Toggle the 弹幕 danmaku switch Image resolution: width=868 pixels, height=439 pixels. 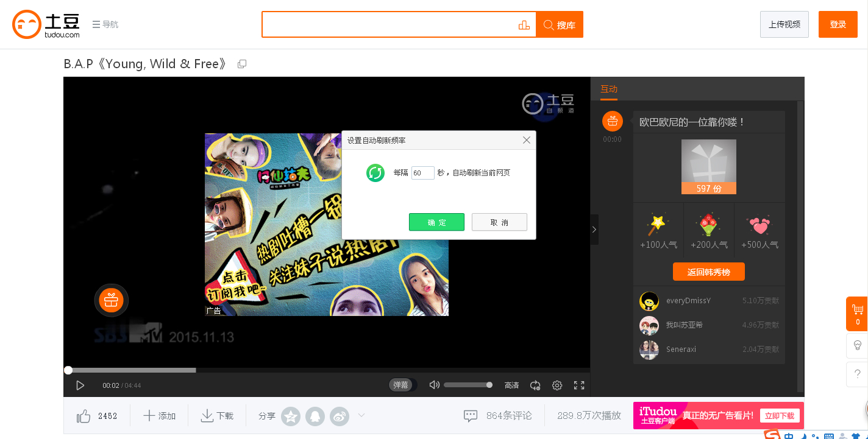[x=402, y=385]
